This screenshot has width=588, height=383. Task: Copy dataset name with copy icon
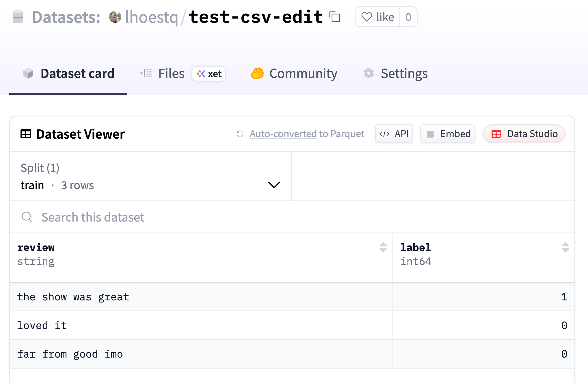335,17
